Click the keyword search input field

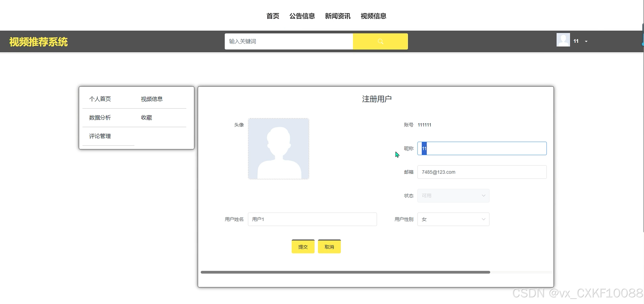click(289, 41)
